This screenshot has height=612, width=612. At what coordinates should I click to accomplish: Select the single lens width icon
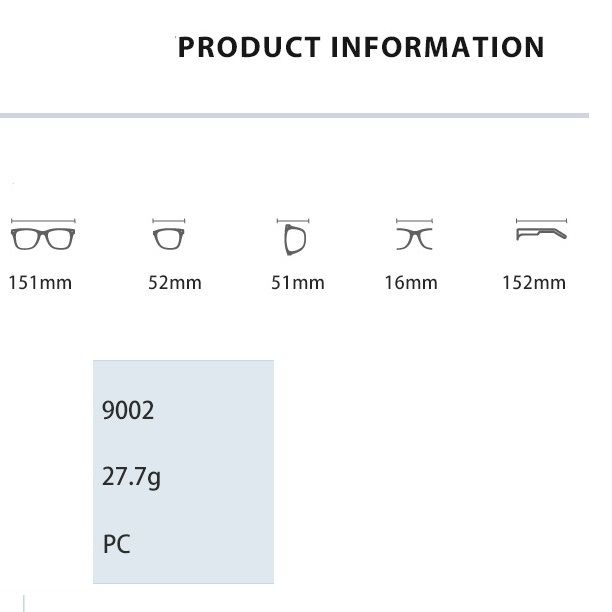[x=170, y=238]
